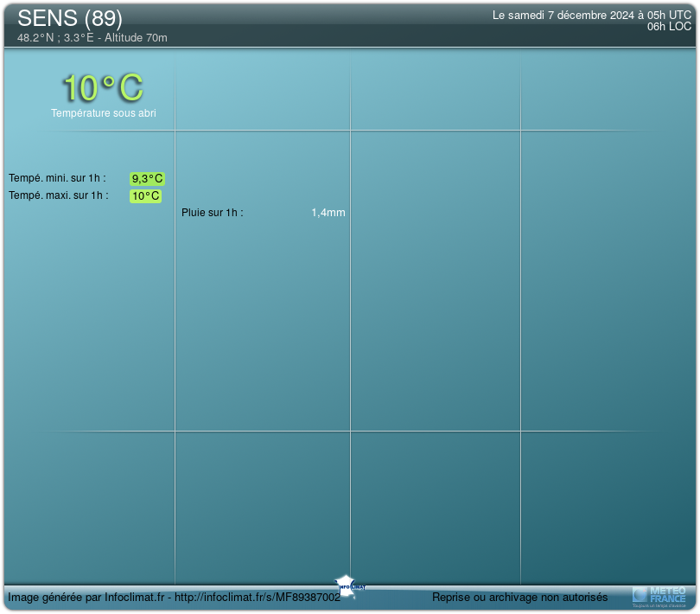Click the coordinates 48.2°N ; 3.3°E

click(x=57, y=38)
